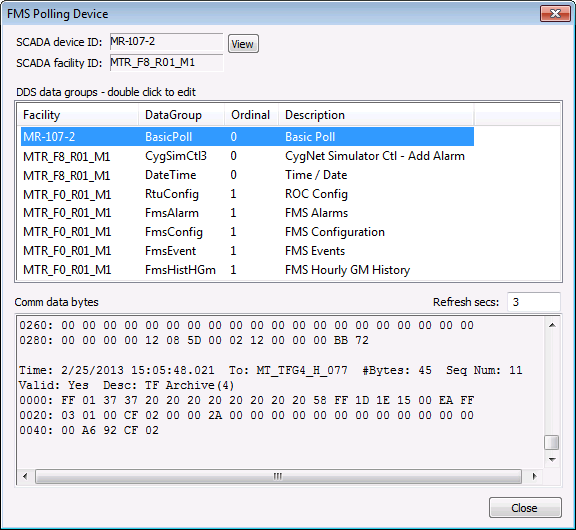
Task: Click the Ordinal column header
Action: (x=251, y=115)
